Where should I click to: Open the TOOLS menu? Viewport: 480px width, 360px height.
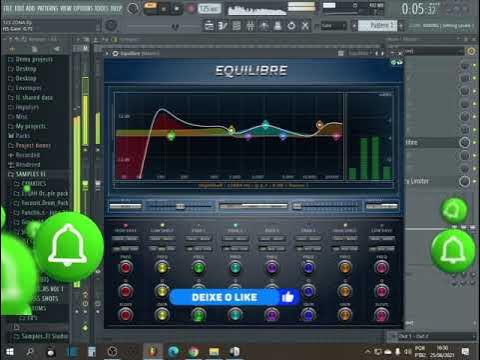point(101,8)
